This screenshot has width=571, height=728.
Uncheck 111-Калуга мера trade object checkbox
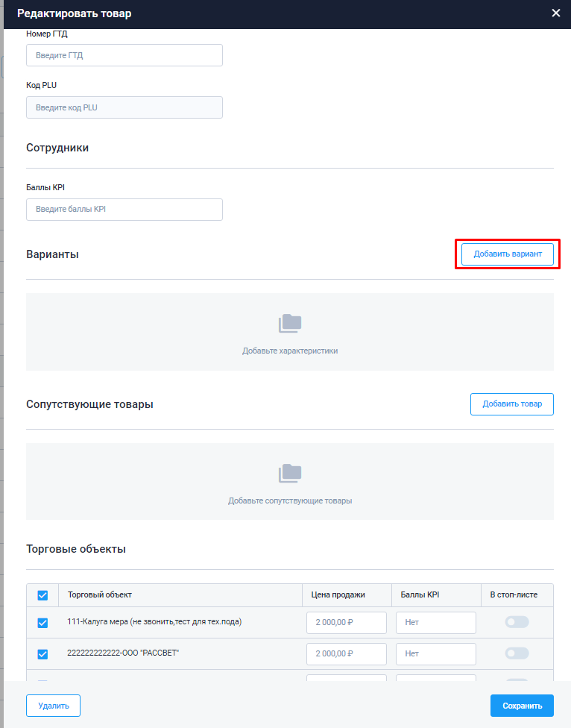pos(42,623)
